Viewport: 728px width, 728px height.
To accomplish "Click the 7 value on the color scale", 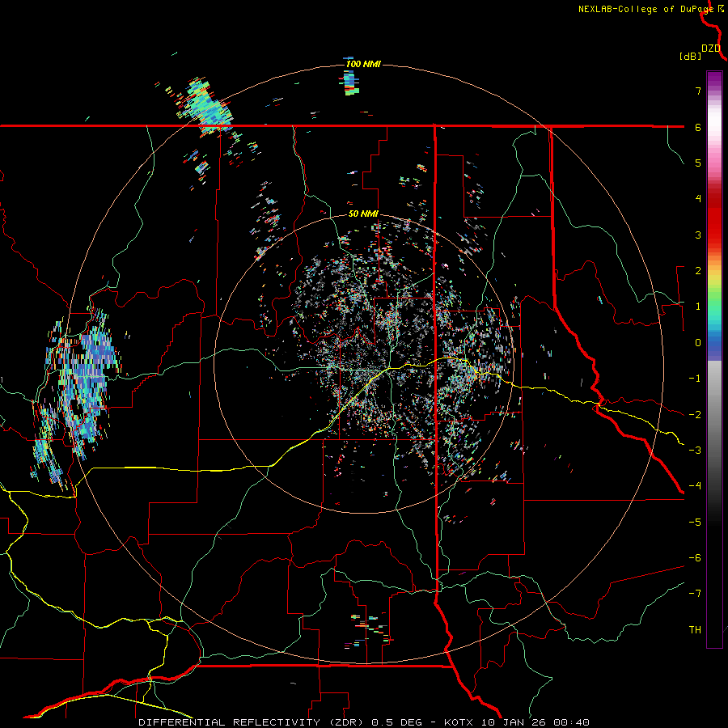I will [x=698, y=91].
